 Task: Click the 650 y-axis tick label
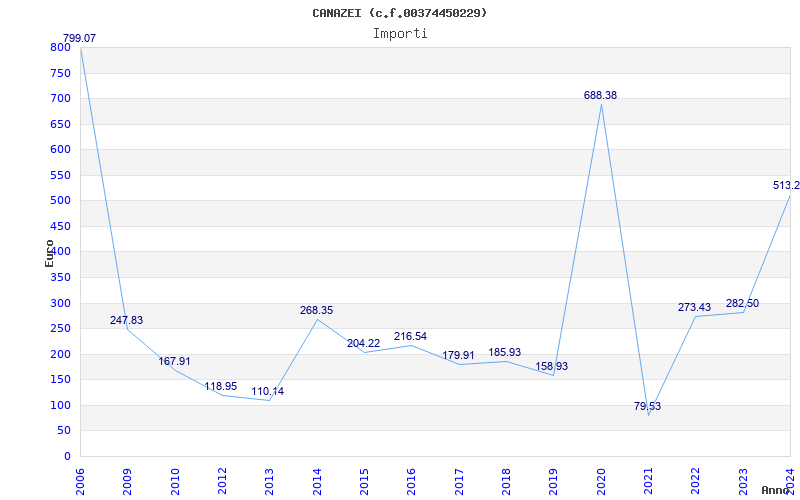coord(60,124)
